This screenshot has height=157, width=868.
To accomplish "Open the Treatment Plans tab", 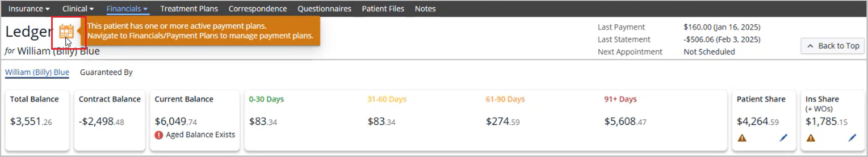I will click(x=189, y=9).
